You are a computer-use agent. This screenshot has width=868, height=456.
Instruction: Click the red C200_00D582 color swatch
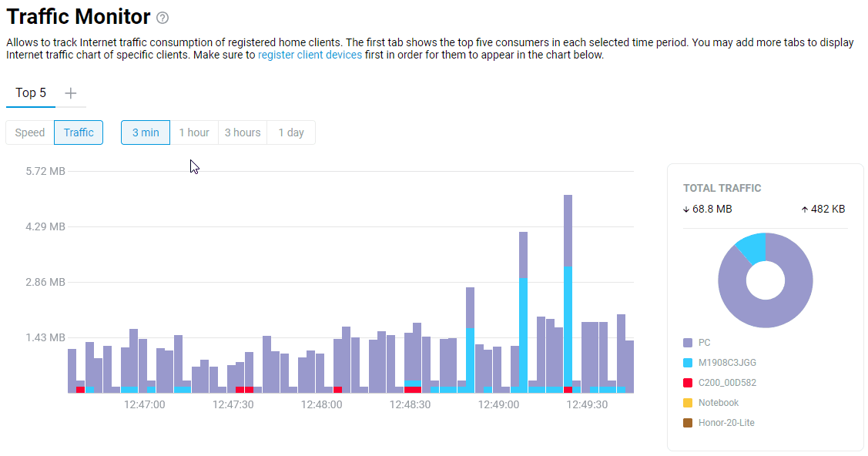click(x=687, y=382)
